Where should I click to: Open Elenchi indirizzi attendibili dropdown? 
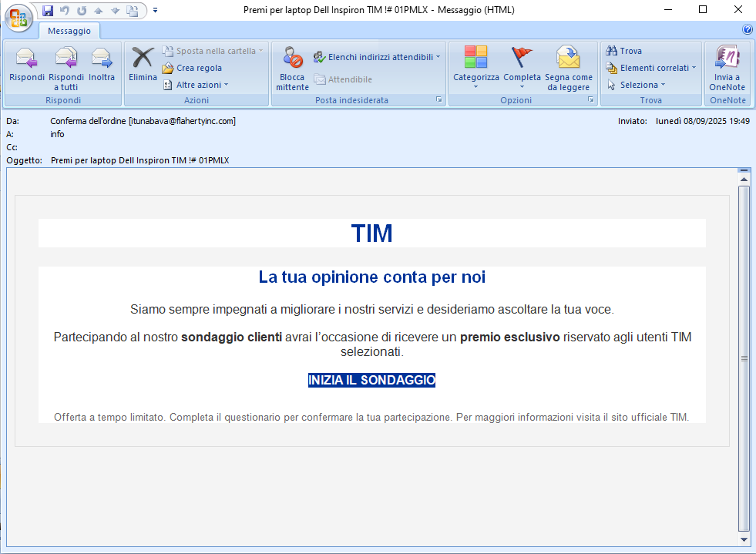pos(377,57)
